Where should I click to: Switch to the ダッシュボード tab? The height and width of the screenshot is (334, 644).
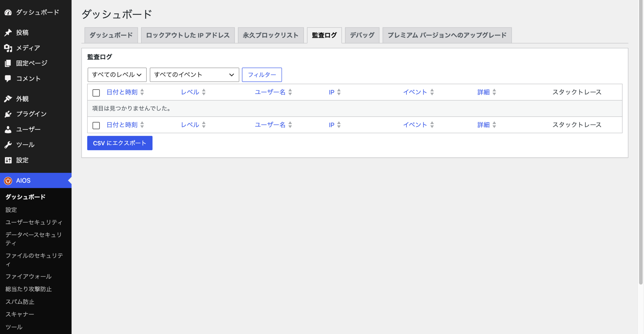[x=111, y=35]
